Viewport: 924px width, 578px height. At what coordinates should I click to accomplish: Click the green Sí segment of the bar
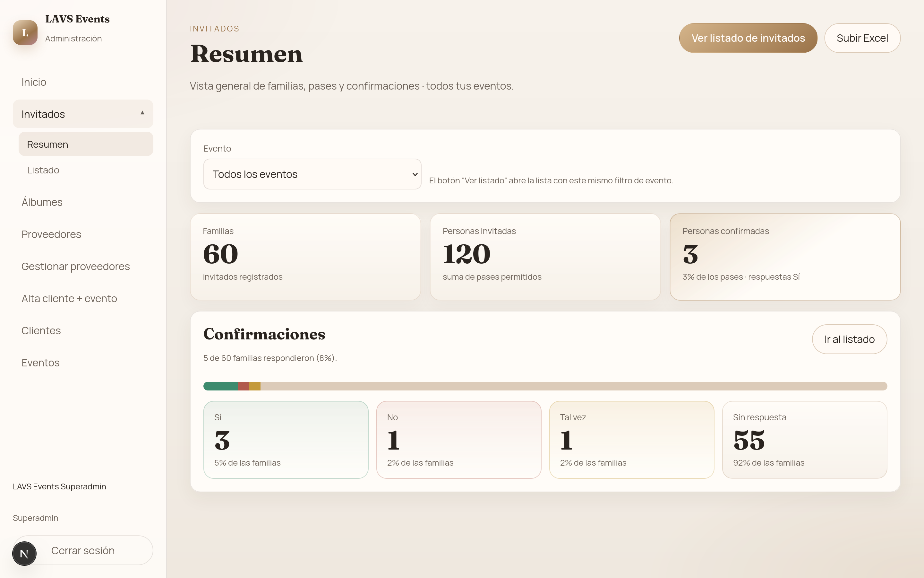(x=221, y=386)
